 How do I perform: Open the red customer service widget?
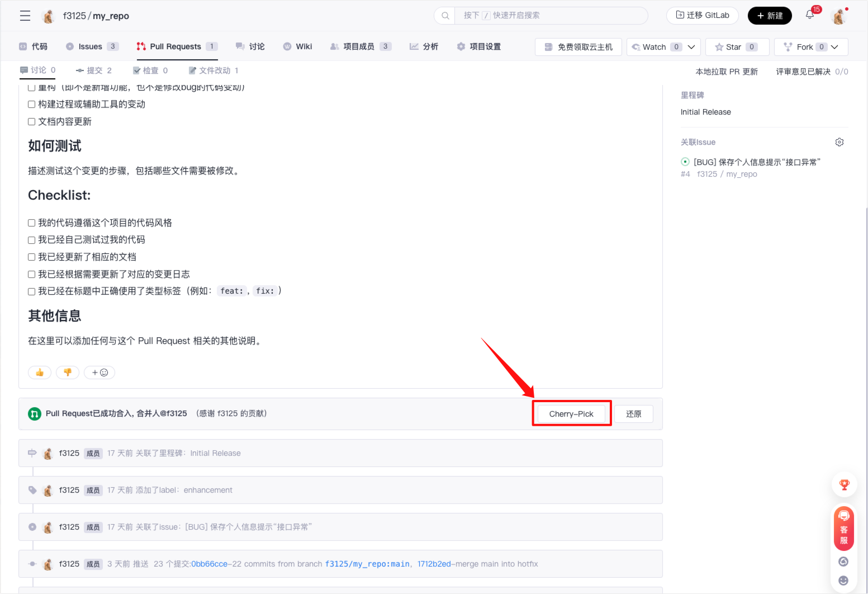[844, 529]
